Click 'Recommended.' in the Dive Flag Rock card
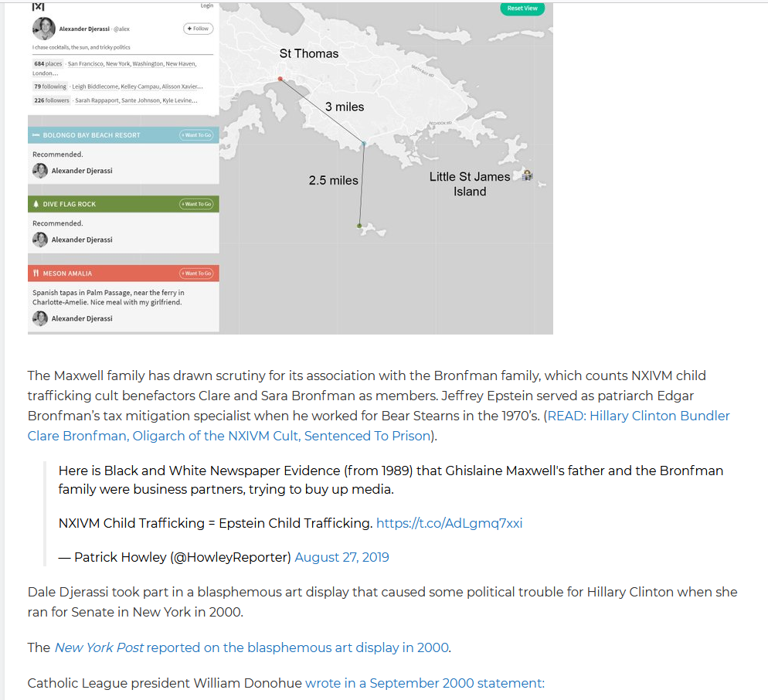 pos(58,223)
